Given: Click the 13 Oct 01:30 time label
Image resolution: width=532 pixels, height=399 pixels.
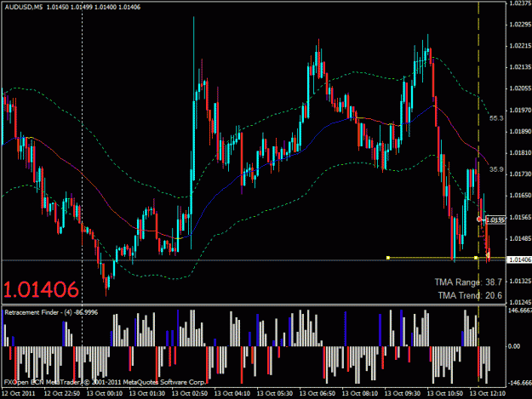Looking at the screenshot, I should (147, 394).
